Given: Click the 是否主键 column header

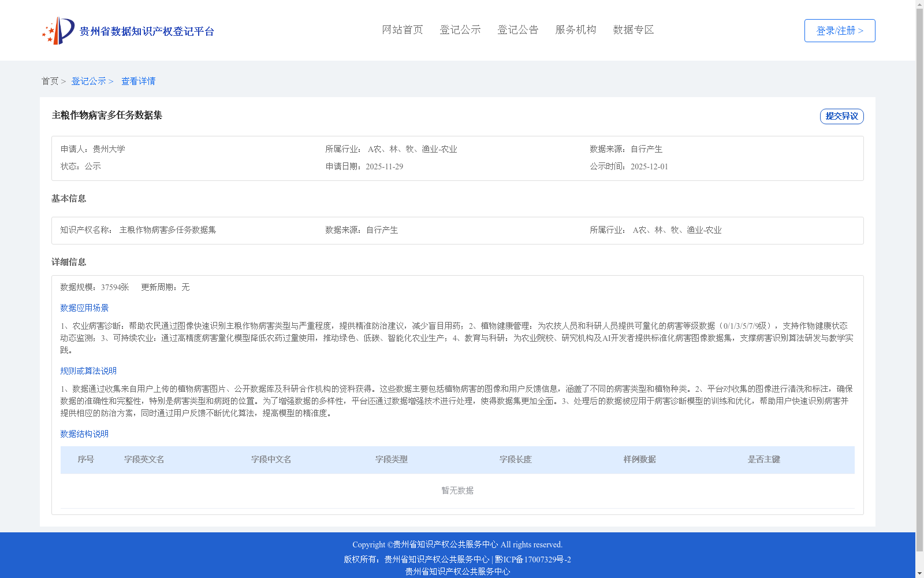Looking at the screenshot, I should (764, 460).
